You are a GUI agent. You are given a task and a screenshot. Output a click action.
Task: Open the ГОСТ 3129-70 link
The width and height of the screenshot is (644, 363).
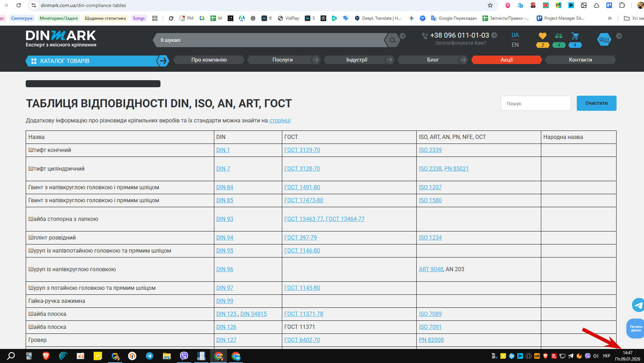click(302, 150)
